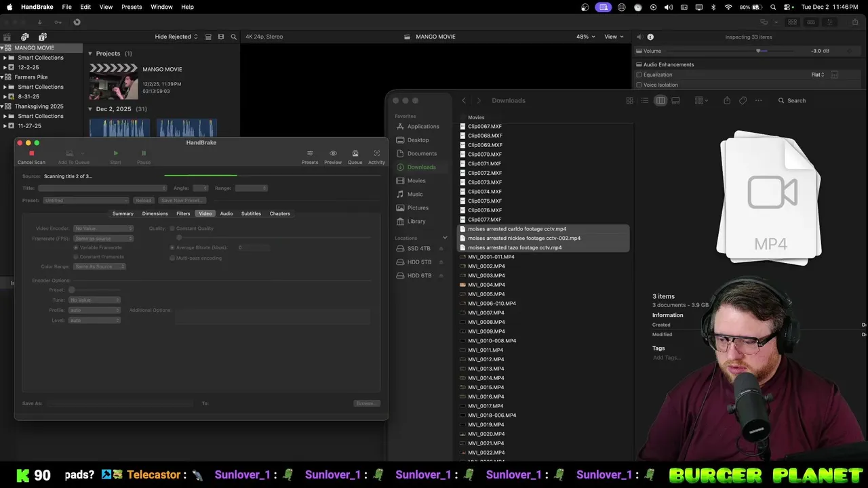Open Equalization graph editor icon
868x488 pixels.
pyautogui.click(x=835, y=75)
